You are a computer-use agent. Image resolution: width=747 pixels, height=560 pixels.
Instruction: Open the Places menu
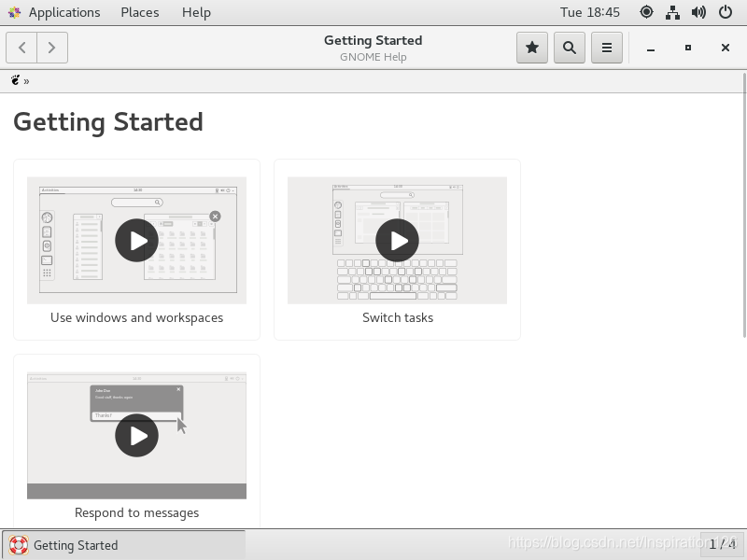(x=139, y=12)
